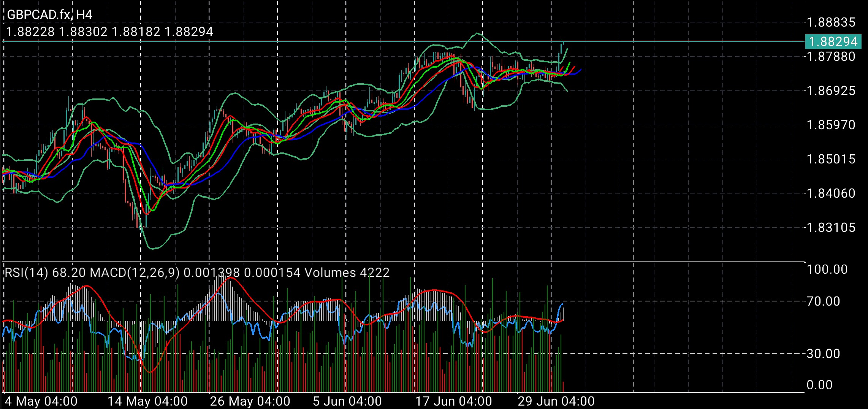Image resolution: width=868 pixels, height=409 pixels.
Task: Click the 17 Jun 04:00 time label
Action: click(x=454, y=401)
